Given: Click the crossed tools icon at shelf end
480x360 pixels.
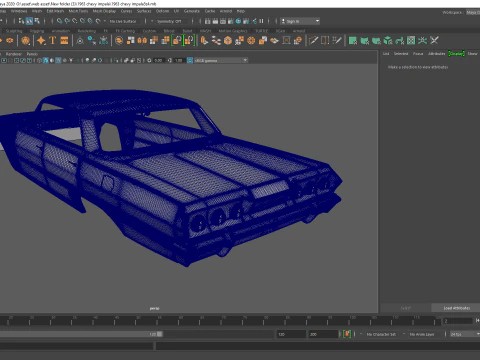Looking at the screenshot, I should point(434,41).
